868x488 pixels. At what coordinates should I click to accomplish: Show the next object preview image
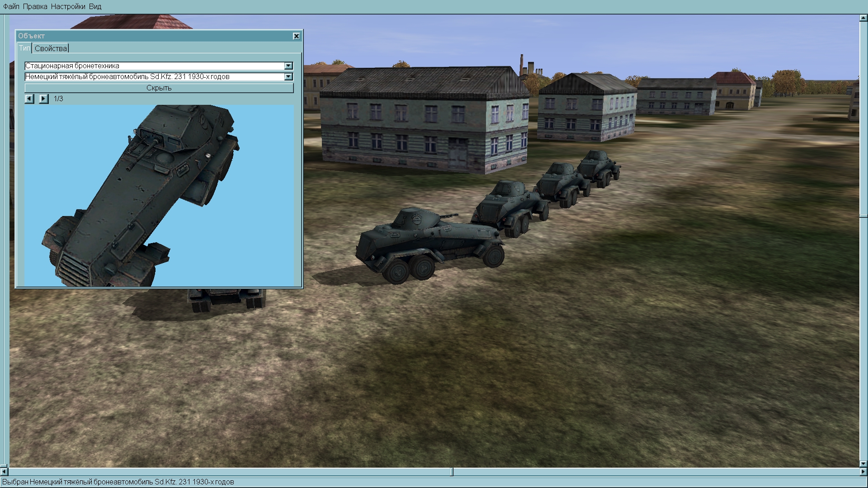click(43, 99)
